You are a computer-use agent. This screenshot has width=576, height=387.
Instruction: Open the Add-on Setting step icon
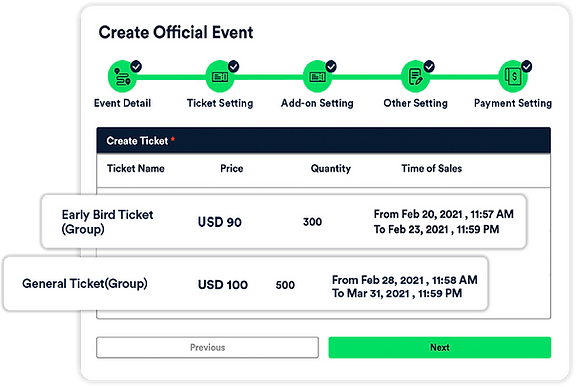pyautogui.click(x=317, y=77)
